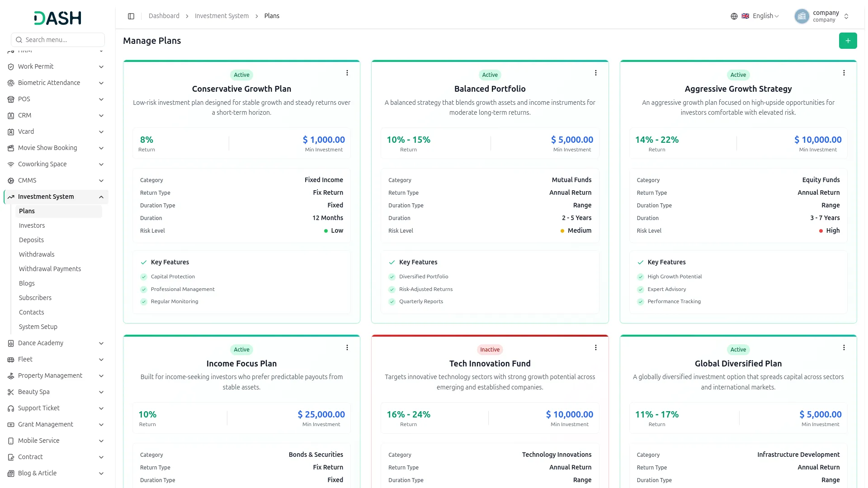Open Global Diversified Plan three-dot menu

(x=844, y=347)
